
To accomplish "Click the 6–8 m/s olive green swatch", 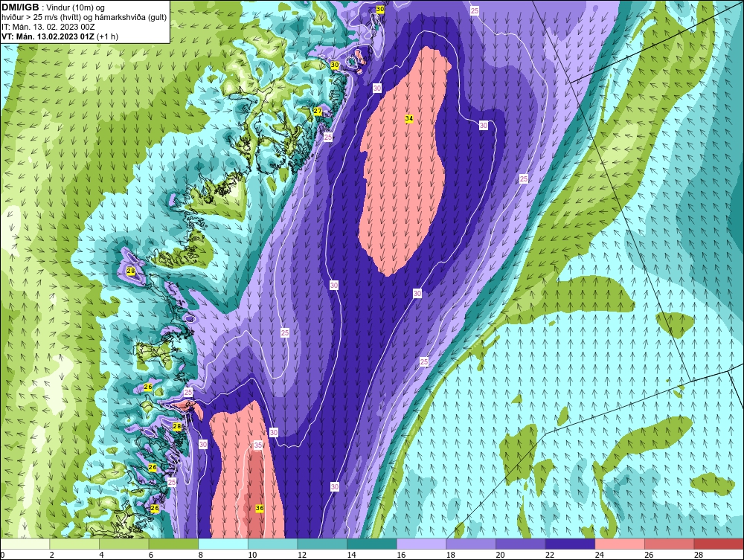I will tap(173, 544).
